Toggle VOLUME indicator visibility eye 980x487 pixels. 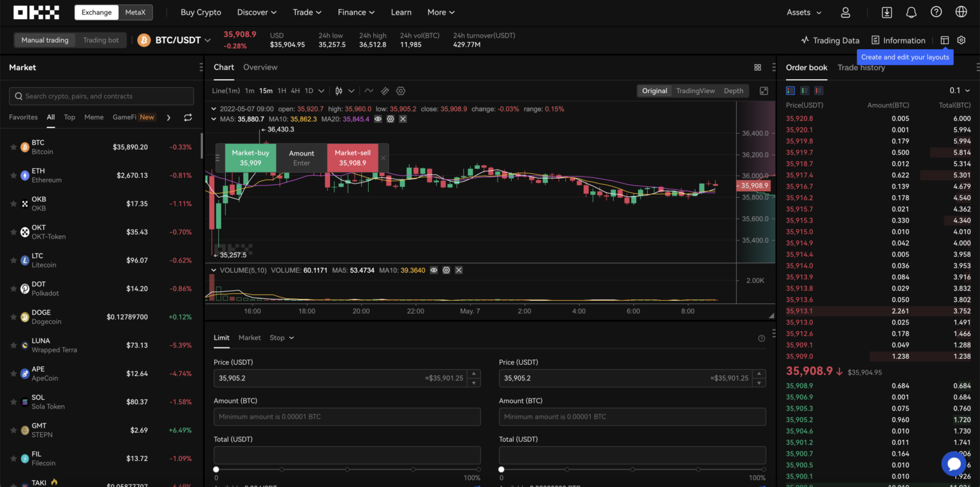pos(434,270)
